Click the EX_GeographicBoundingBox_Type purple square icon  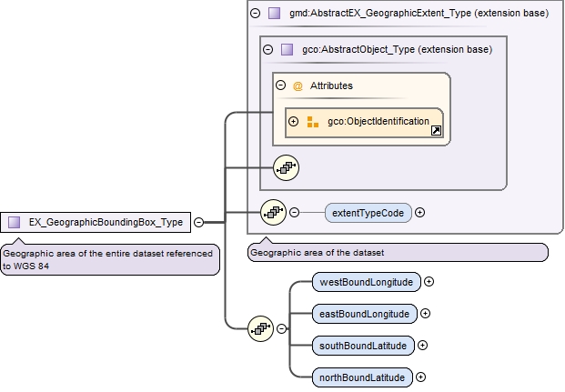(15, 221)
